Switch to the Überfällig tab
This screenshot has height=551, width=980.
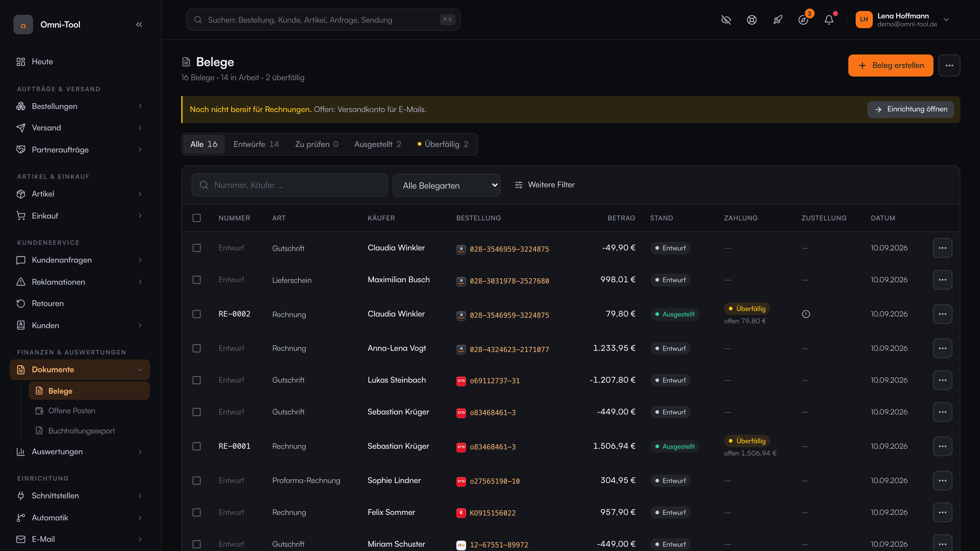(443, 144)
